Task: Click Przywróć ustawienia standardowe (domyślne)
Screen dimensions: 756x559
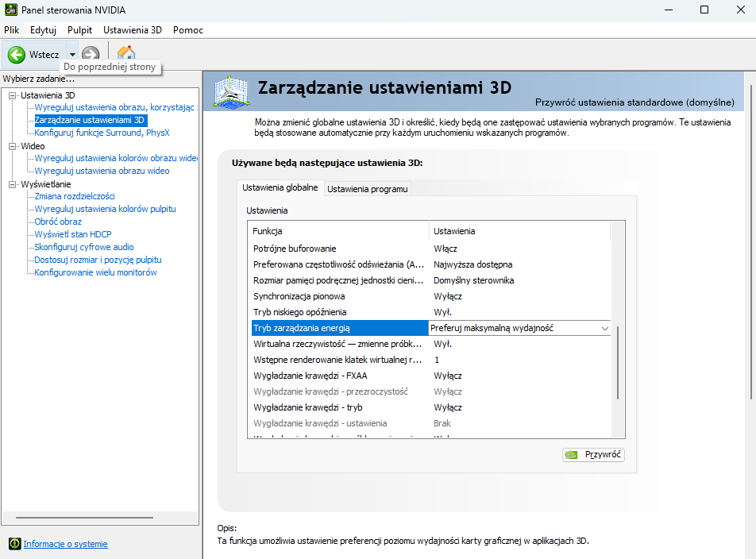Action: click(634, 102)
